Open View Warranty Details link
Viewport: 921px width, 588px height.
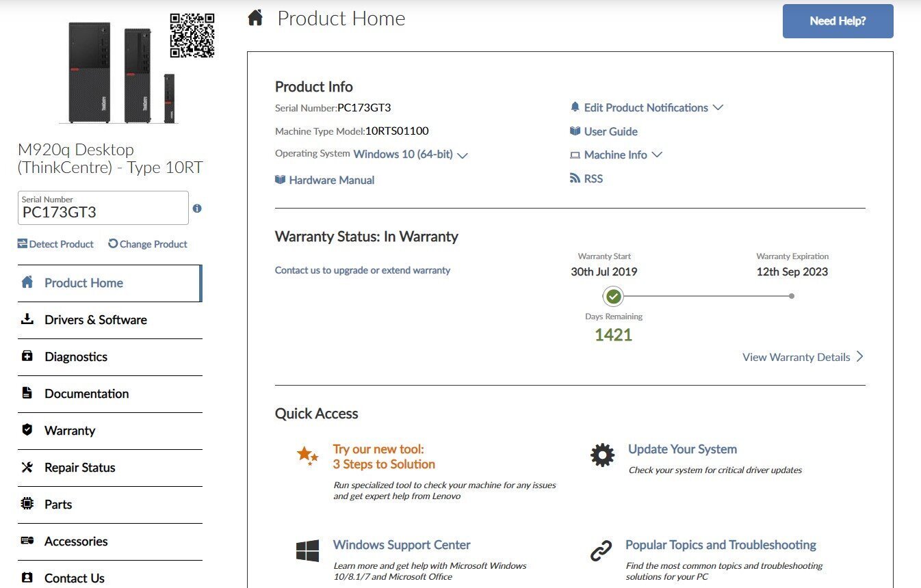(x=803, y=357)
